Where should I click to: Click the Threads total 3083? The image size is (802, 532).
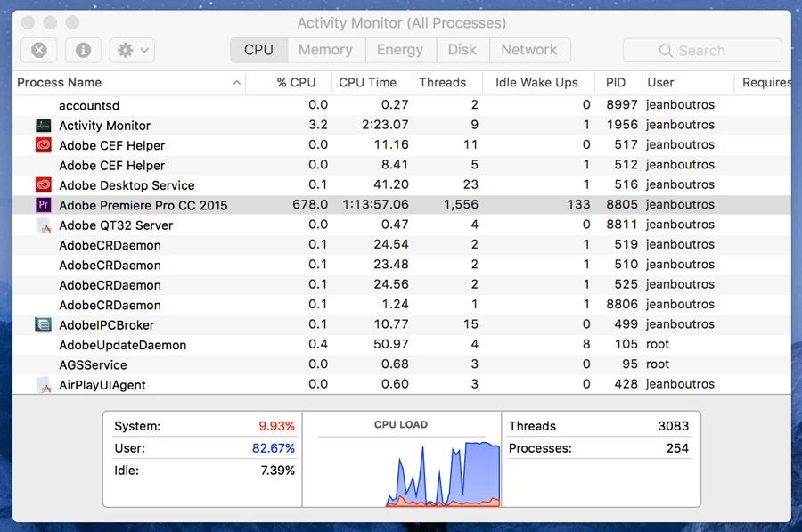(x=673, y=426)
